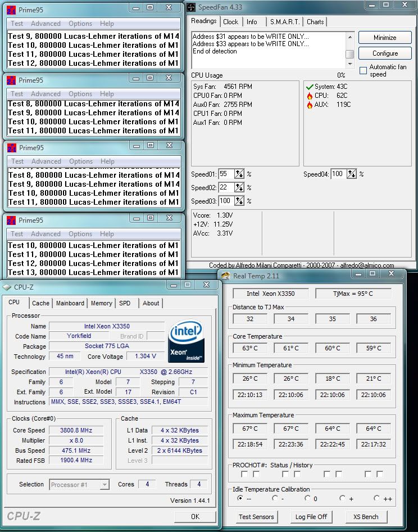Click the flame icon next to CPU temperature
The height and width of the screenshot is (532, 418).
pyautogui.click(x=310, y=96)
